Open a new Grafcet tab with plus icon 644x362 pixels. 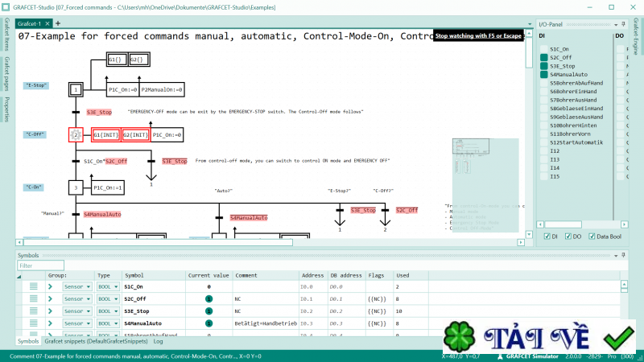coord(58,23)
